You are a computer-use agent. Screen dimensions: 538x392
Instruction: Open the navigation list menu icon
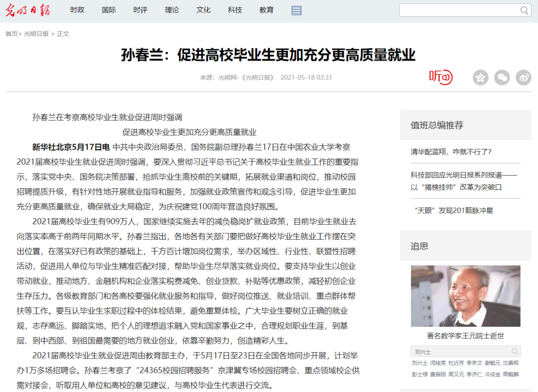click(x=296, y=10)
